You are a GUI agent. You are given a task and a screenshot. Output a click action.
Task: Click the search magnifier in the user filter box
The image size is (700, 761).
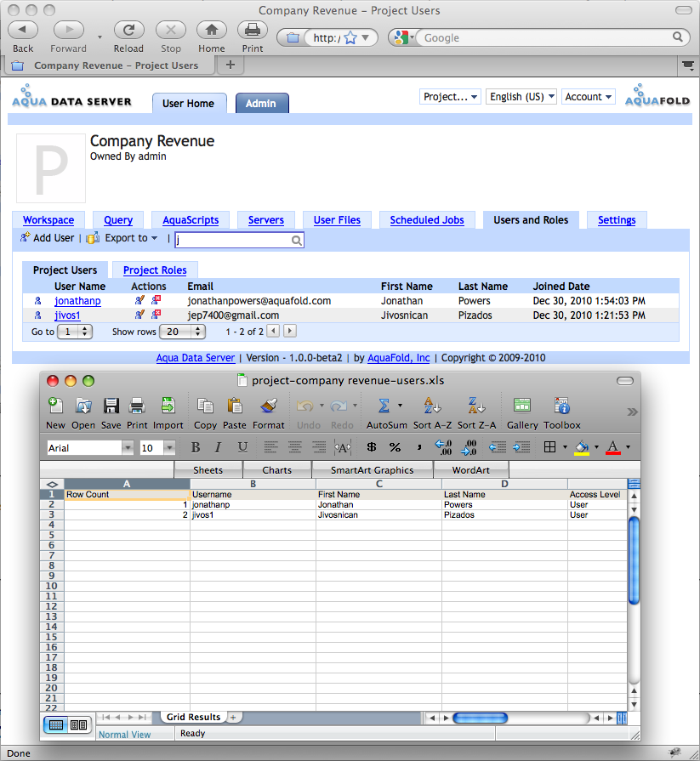click(x=296, y=241)
